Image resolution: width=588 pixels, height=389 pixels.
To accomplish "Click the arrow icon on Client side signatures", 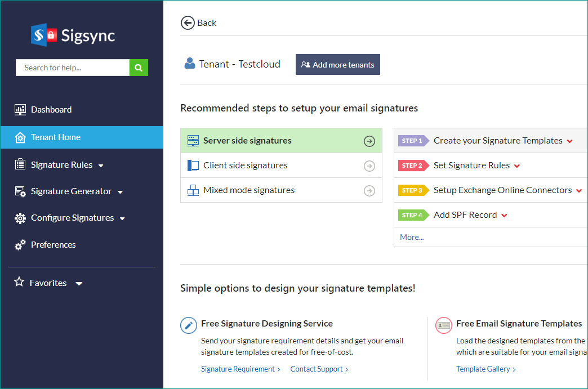I will 369,166.
